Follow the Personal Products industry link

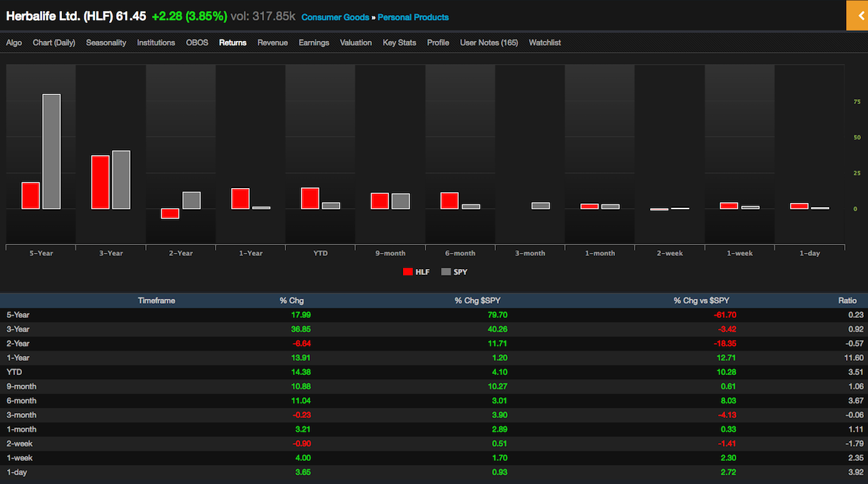(x=414, y=17)
